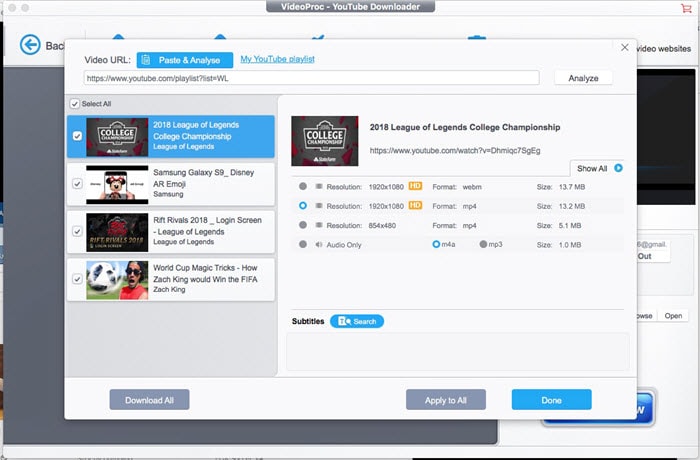Screen dimensions: 700x460
Task: Expand formats with Show All arrow
Action: point(618,168)
